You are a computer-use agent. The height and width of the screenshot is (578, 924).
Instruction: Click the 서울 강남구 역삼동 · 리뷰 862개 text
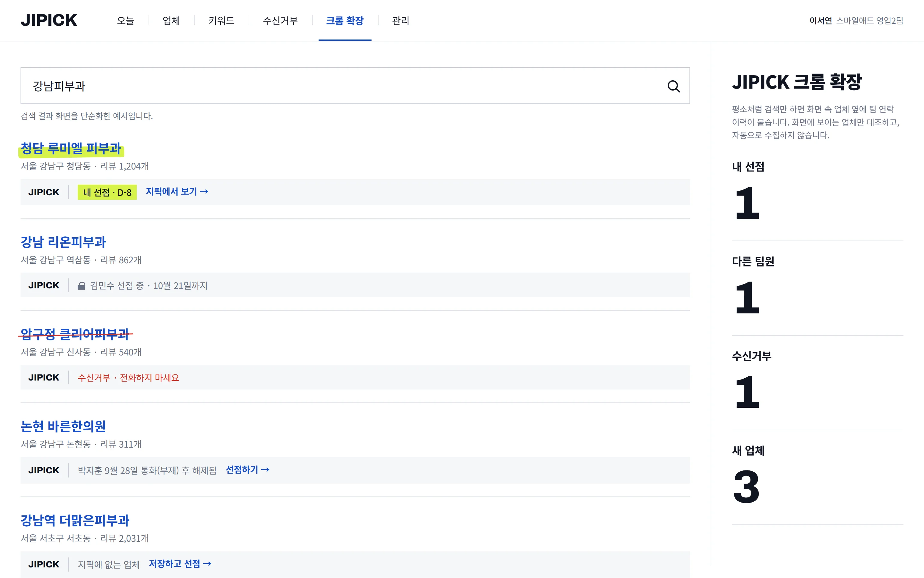pyautogui.click(x=81, y=260)
